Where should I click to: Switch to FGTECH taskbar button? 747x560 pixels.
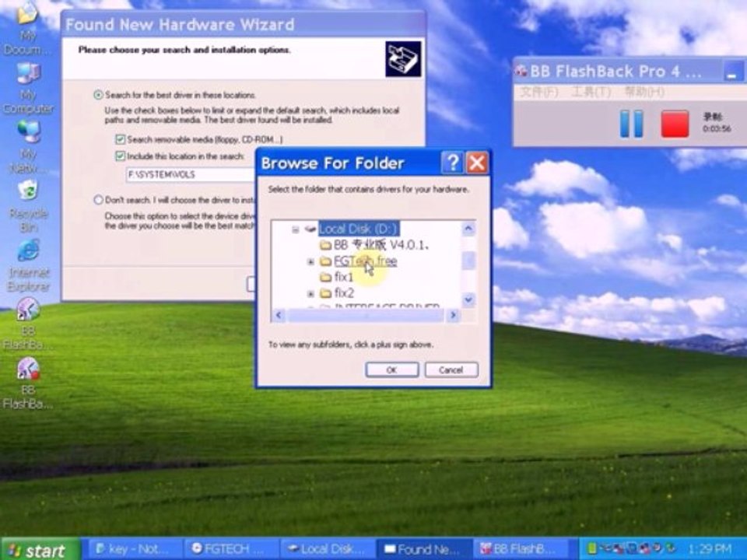pos(232,550)
